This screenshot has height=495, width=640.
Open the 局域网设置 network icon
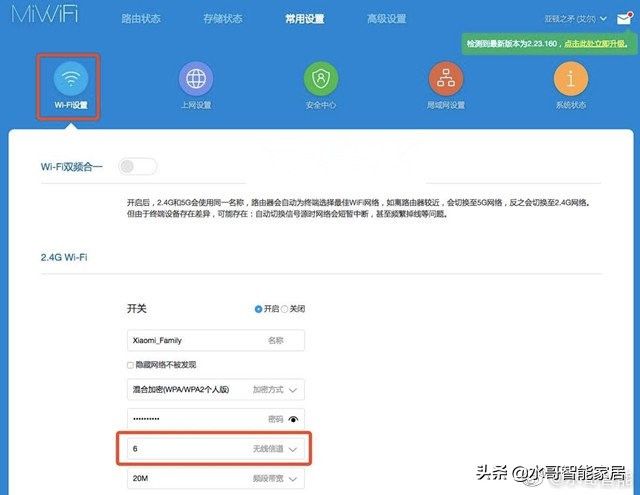point(446,79)
